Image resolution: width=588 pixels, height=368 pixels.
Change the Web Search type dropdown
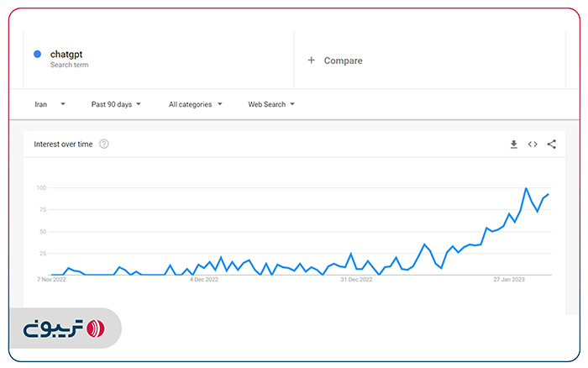click(x=270, y=104)
